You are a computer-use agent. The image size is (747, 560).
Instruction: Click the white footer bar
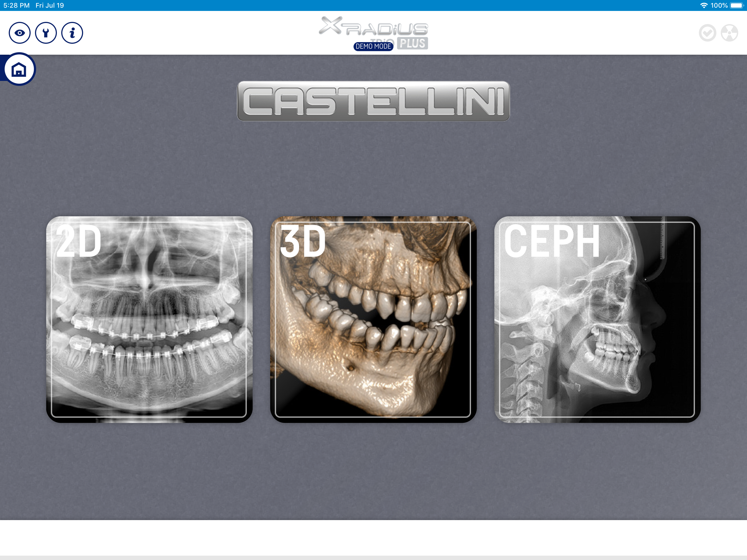(373, 537)
